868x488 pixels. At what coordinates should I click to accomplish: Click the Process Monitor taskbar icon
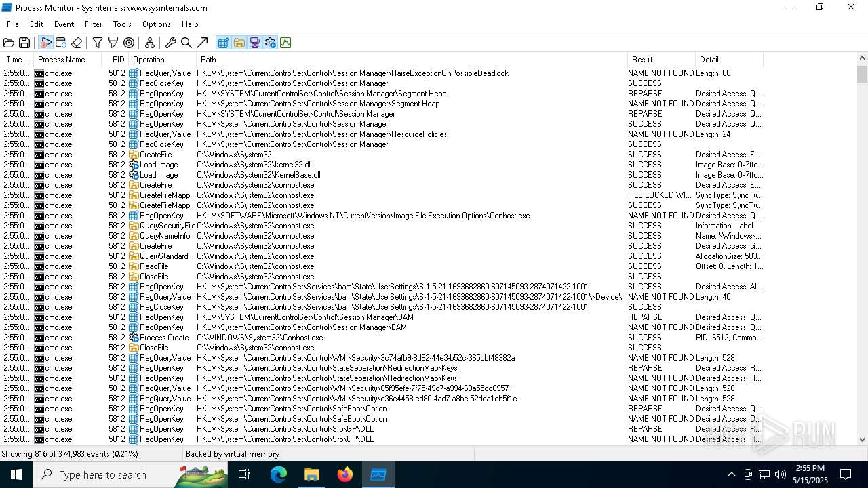tap(378, 474)
